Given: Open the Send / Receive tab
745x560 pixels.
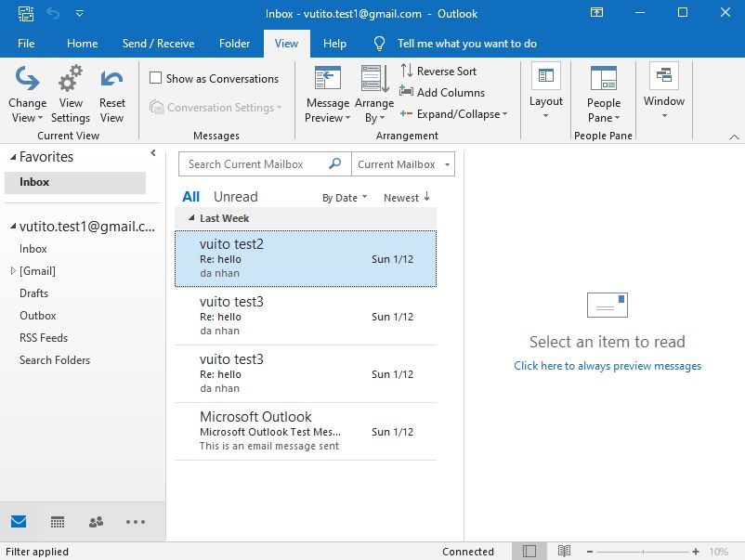Looking at the screenshot, I should click(x=158, y=43).
